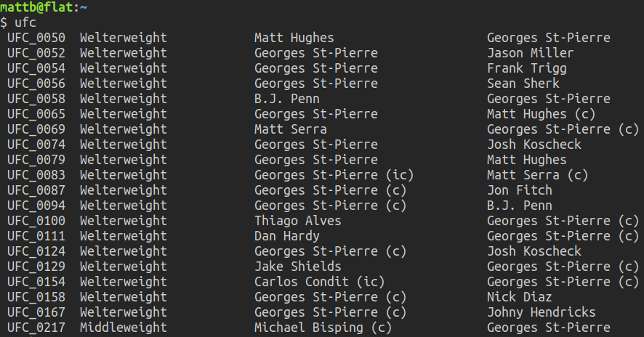
Task: Select the Dan Hardy name
Action: pos(286,236)
